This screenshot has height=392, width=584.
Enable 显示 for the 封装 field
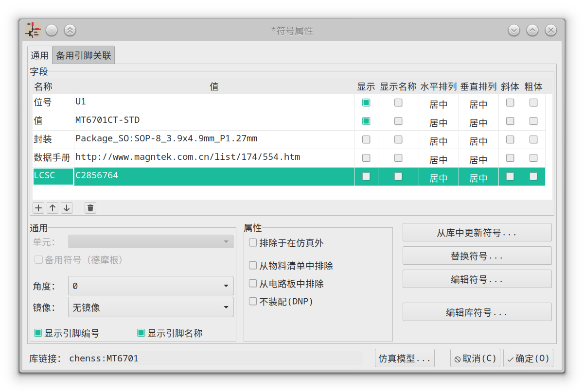click(x=366, y=139)
